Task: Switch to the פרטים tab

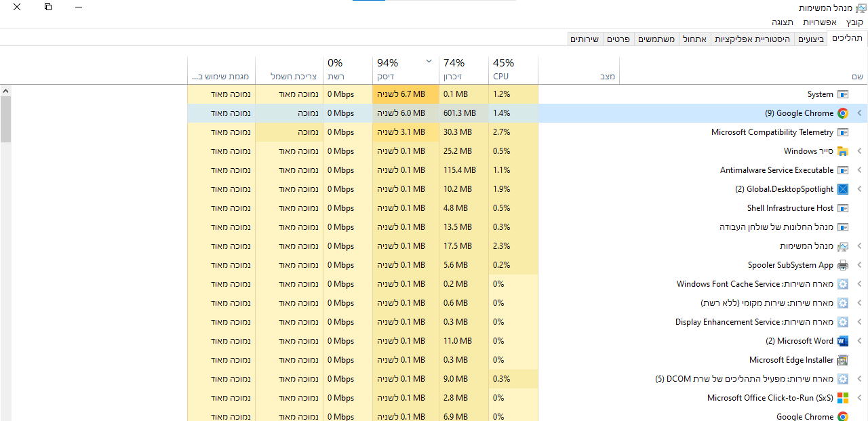Action: (x=618, y=39)
